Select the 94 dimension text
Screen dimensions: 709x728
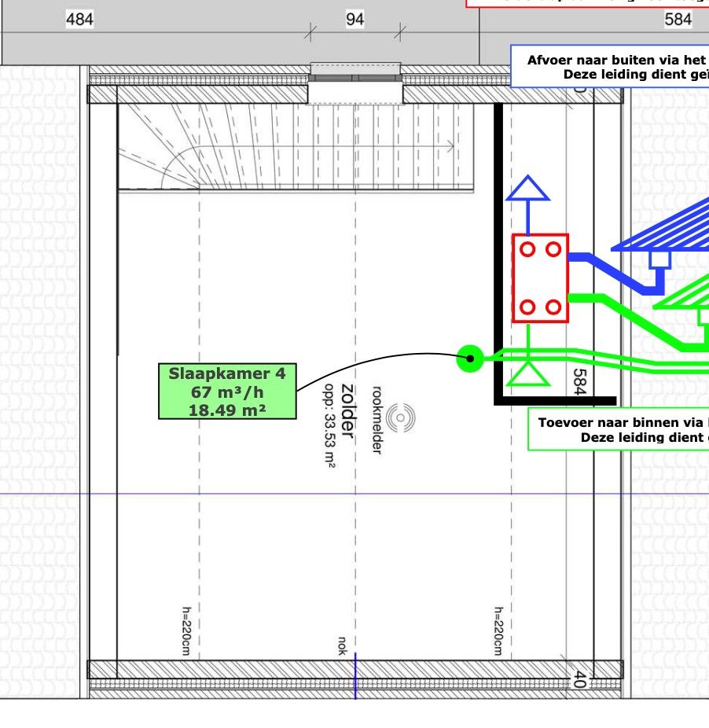click(355, 20)
